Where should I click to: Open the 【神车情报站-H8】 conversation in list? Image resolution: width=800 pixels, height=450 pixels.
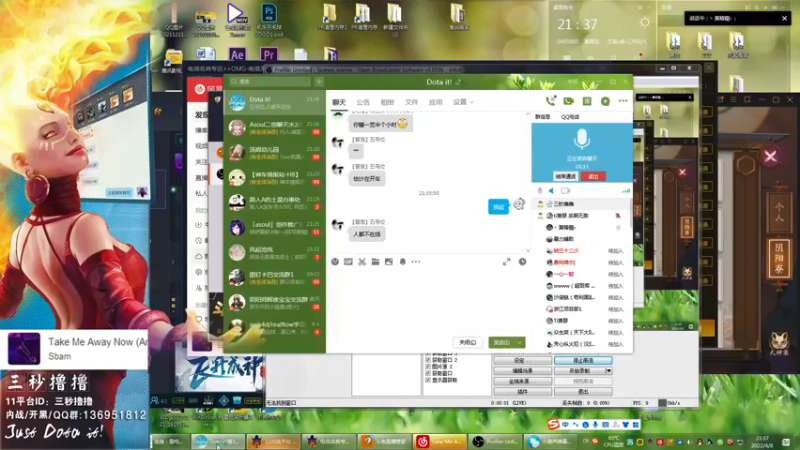pyautogui.click(x=274, y=178)
